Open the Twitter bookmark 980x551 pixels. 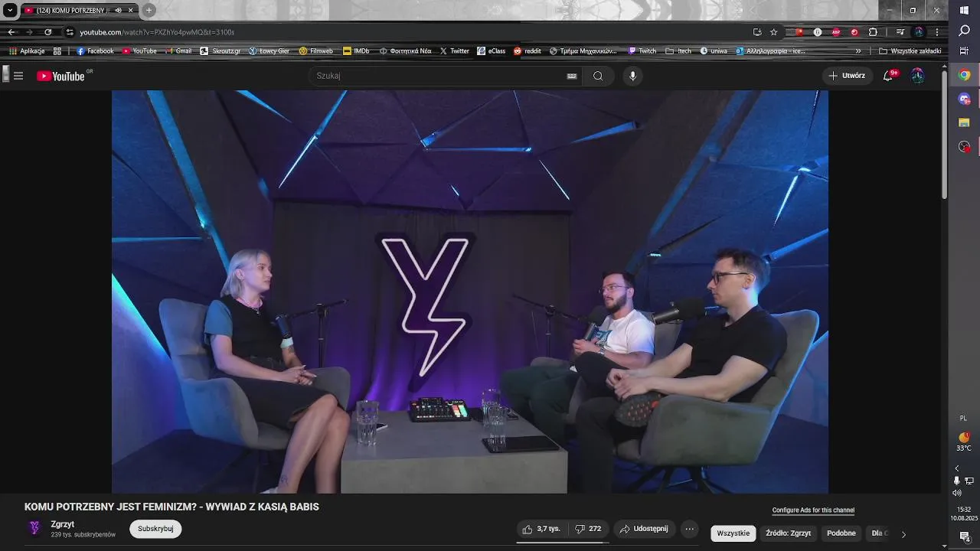(455, 51)
